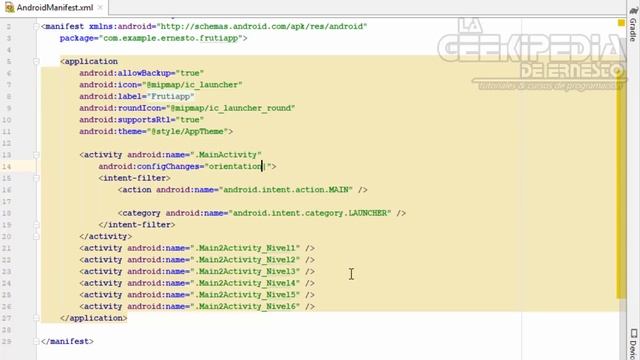Screen dimensions: 640x360
Task: Click fold marker at closing manifest line
Action: pyautogui.click(x=36, y=342)
